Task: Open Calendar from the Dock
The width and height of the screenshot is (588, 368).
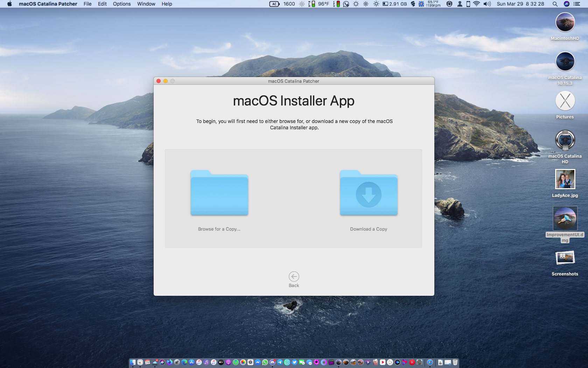Action: point(148,362)
